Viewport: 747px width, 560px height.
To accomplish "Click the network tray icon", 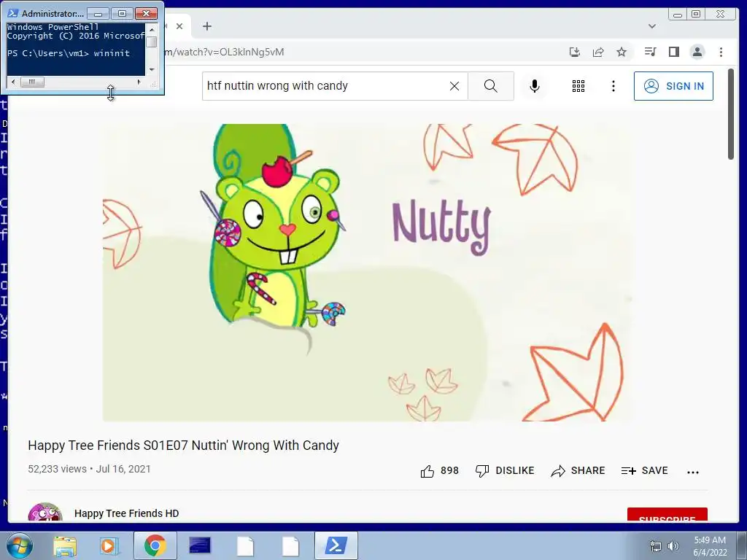I will tap(656, 546).
